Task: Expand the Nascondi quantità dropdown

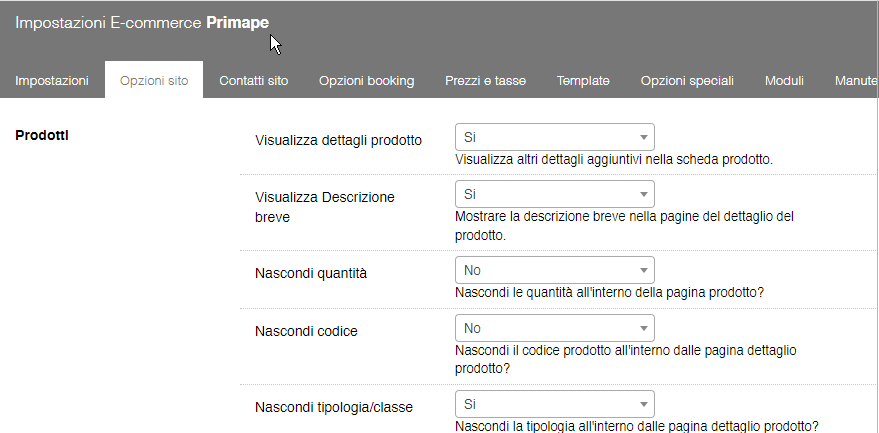Action: click(x=554, y=270)
